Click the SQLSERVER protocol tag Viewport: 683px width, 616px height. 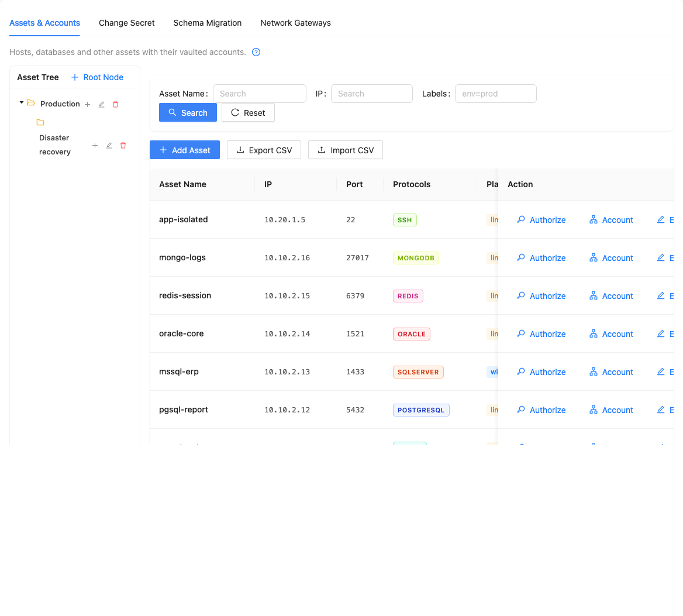click(x=418, y=372)
